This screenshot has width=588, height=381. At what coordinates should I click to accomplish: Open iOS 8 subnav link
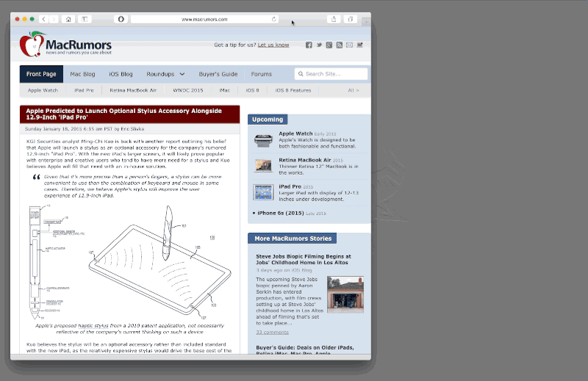252,90
